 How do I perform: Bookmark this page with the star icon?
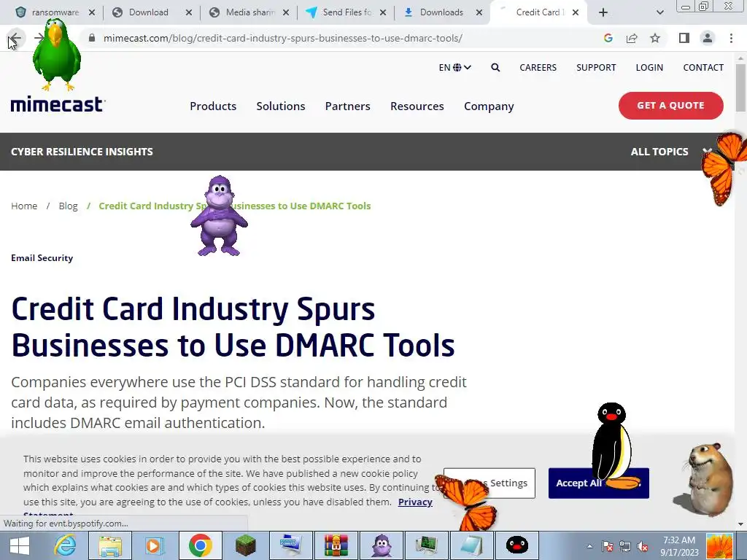tap(655, 38)
